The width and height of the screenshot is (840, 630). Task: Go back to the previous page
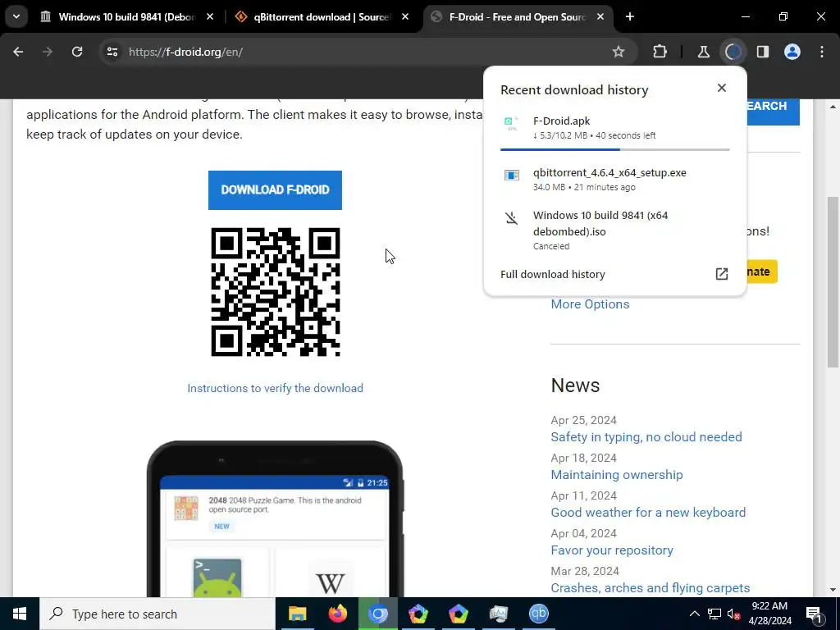click(18, 52)
